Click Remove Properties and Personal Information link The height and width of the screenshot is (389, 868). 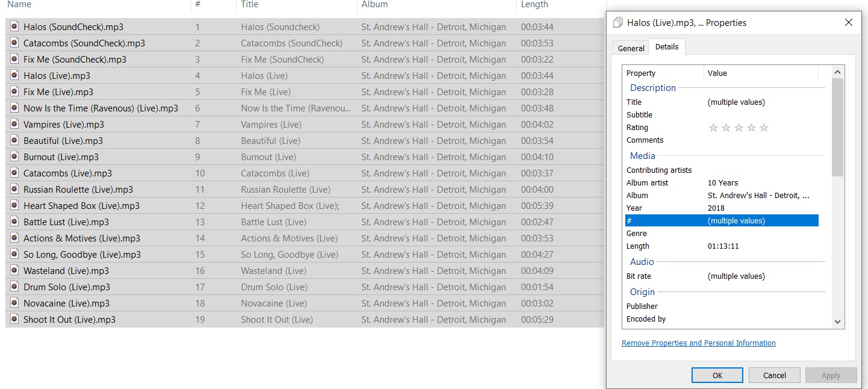(698, 343)
